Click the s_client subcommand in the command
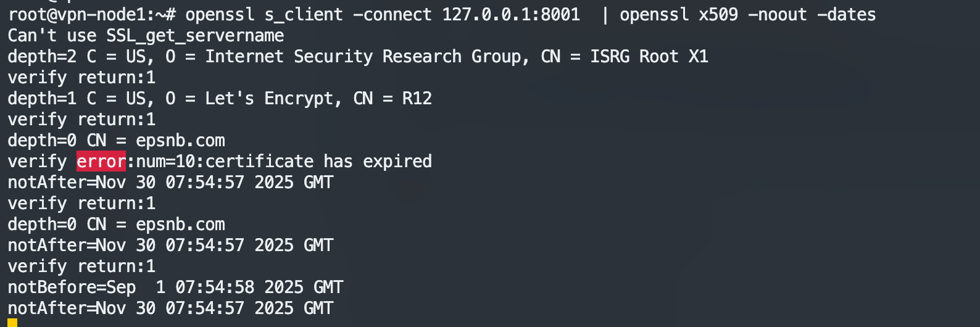This screenshot has height=327, width=980. click(x=304, y=14)
